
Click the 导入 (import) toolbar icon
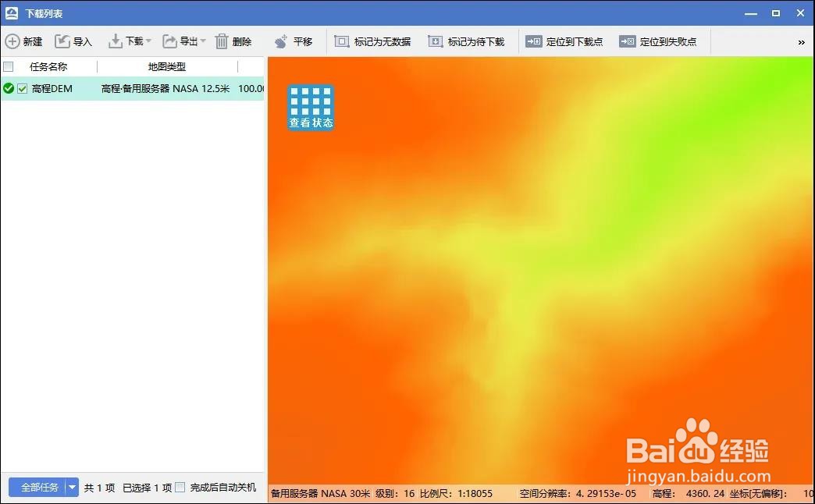[x=62, y=41]
